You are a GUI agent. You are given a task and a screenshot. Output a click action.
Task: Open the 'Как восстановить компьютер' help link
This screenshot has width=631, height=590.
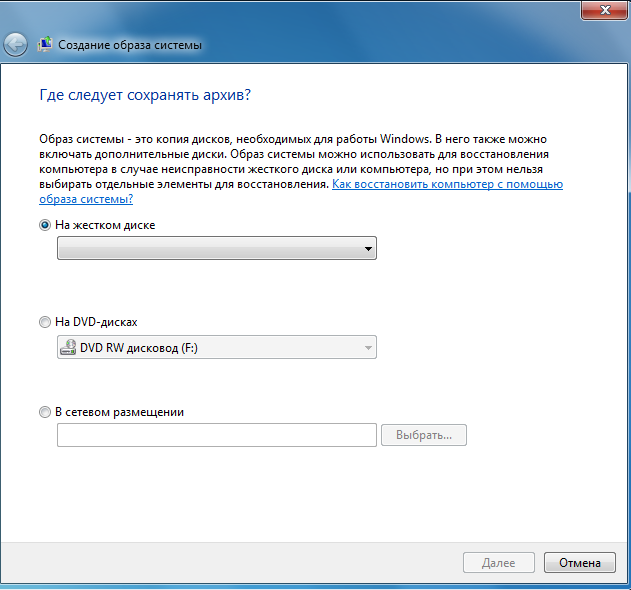[x=447, y=185]
